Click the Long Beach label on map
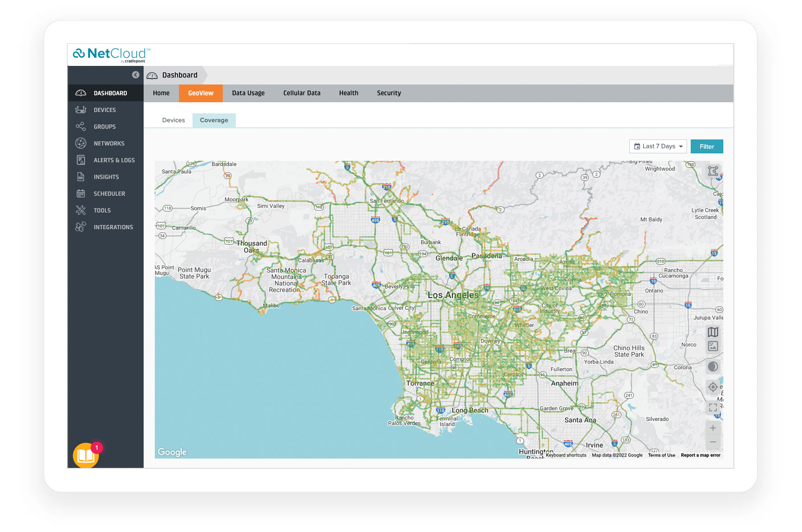 (470, 410)
